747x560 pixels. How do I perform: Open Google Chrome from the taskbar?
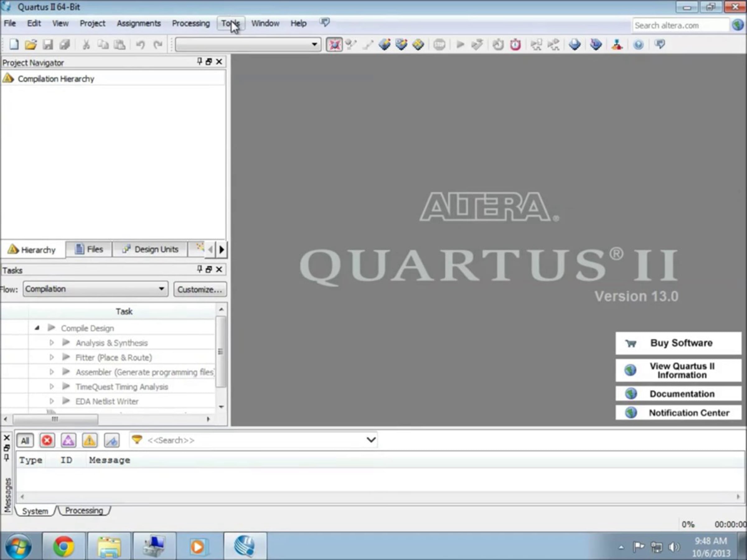click(63, 546)
